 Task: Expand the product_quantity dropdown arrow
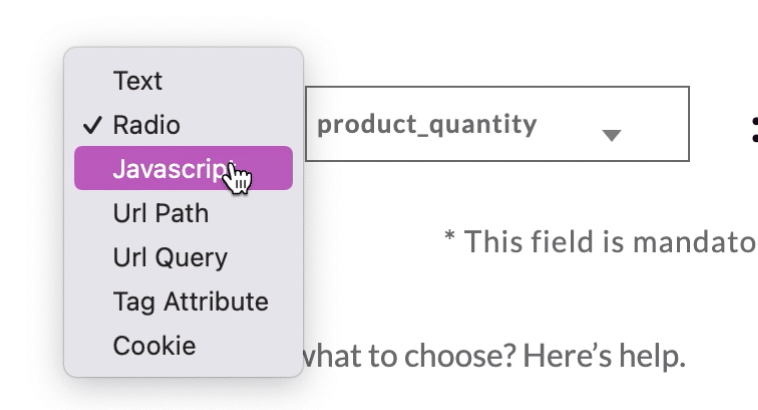[612, 135]
